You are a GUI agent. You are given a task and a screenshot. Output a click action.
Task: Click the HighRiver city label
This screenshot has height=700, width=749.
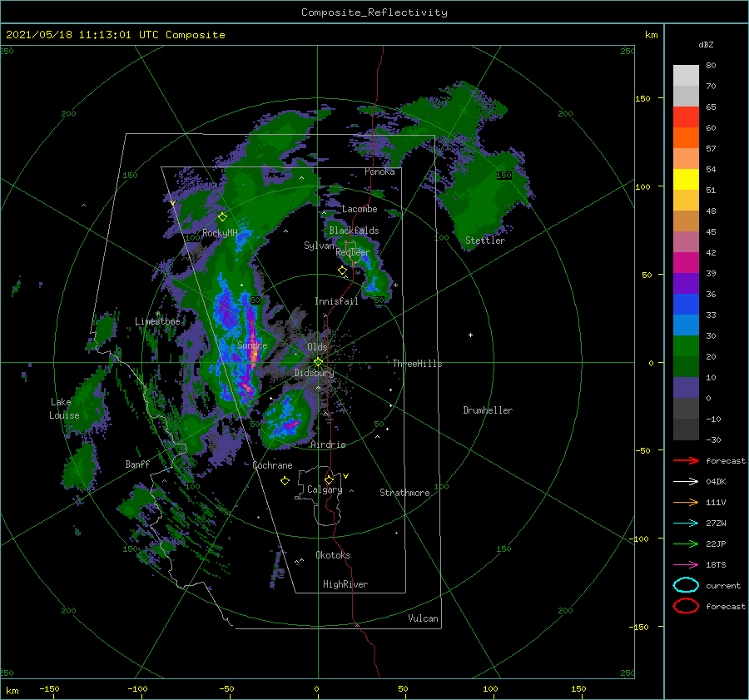(x=345, y=584)
